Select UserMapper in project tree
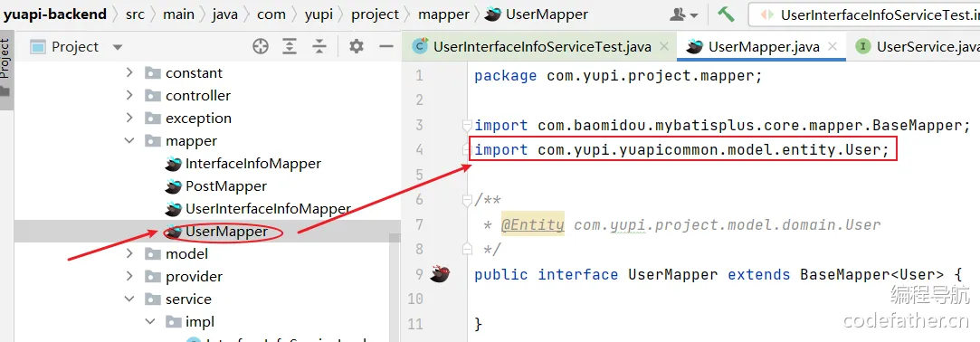The height and width of the screenshot is (342, 980). pyautogui.click(x=226, y=232)
